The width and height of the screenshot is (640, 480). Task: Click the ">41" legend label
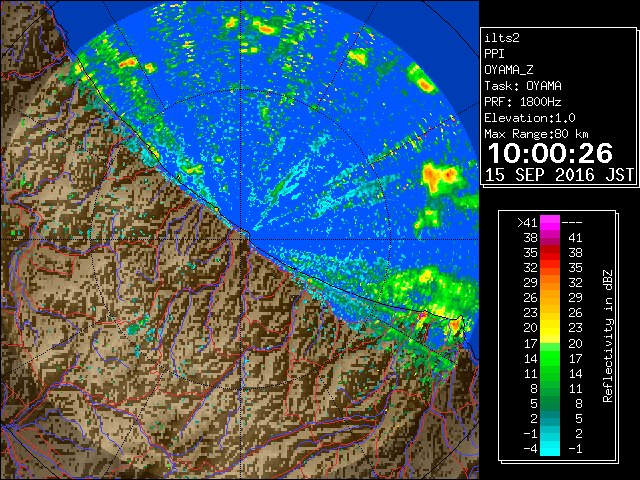click(x=527, y=223)
